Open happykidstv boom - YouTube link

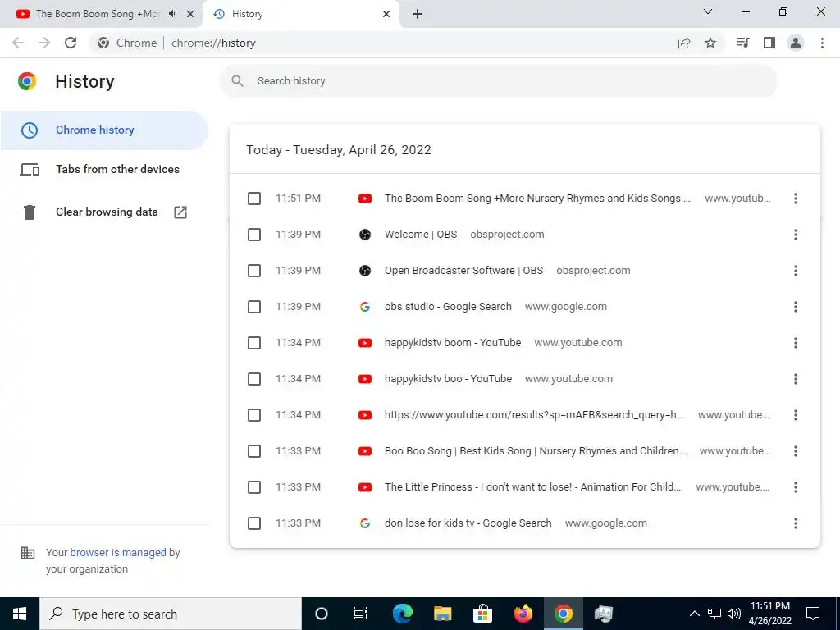[x=453, y=343]
